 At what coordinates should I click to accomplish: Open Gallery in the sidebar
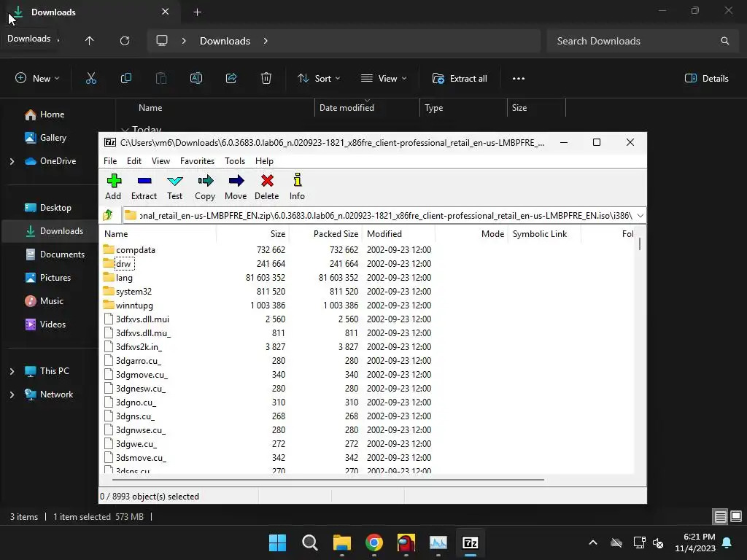click(x=53, y=138)
